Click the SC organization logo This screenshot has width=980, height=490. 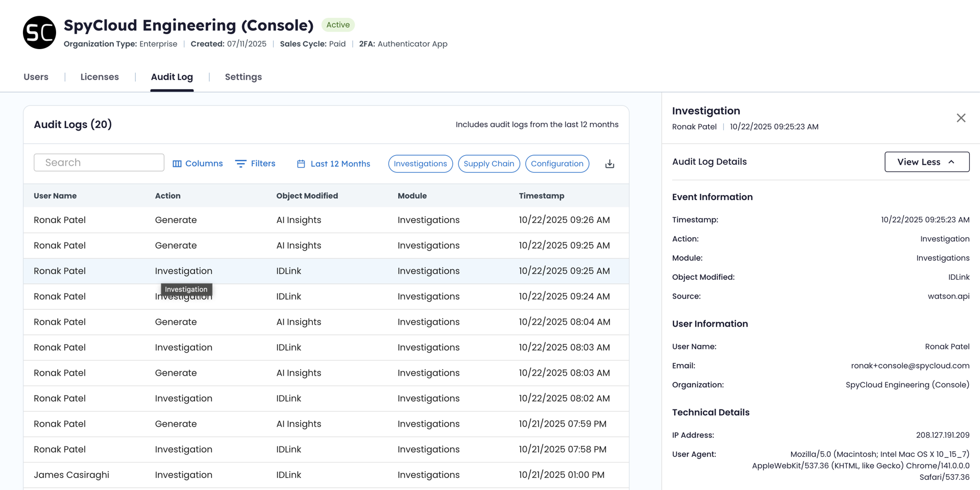tap(39, 33)
